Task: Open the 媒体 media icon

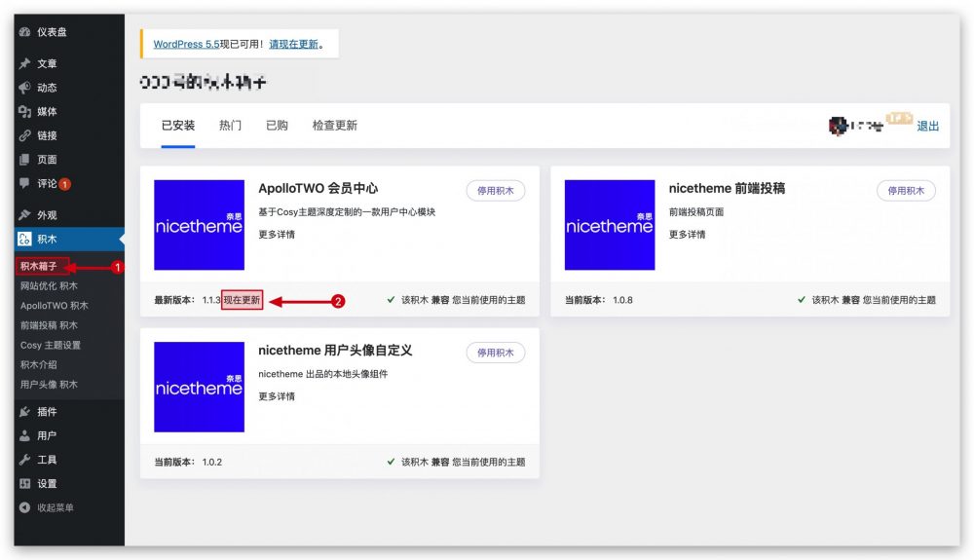Action: 25,111
